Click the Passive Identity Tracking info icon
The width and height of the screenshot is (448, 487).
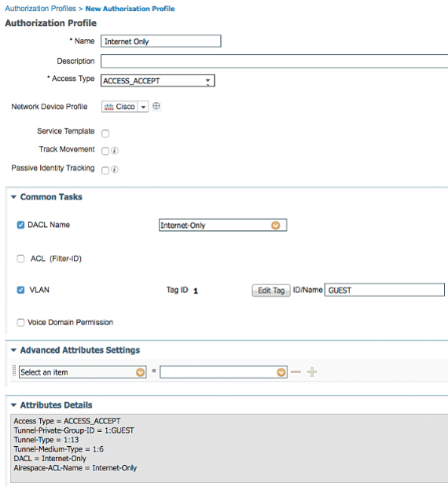point(115,170)
